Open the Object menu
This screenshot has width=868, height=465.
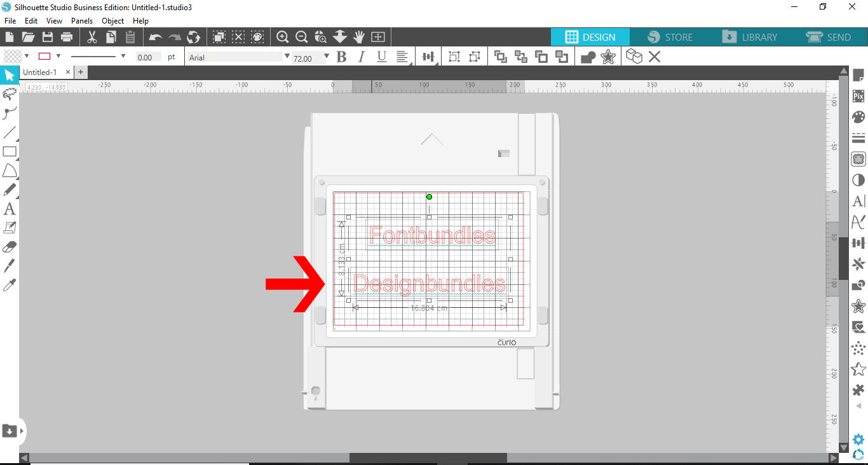point(113,20)
